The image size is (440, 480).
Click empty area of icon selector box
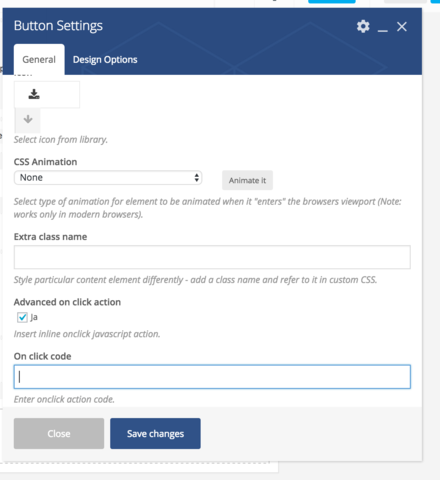tap(60, 95)
